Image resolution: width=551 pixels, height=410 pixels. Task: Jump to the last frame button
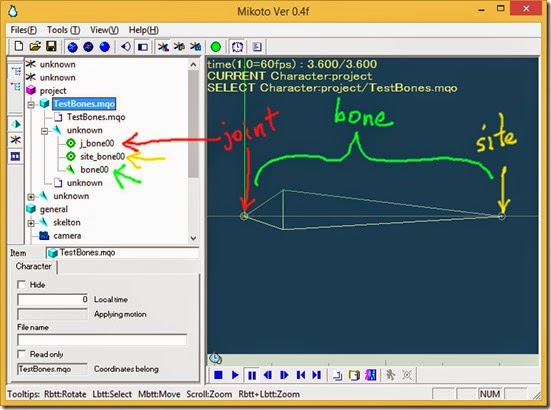click(x=316, y=375)
